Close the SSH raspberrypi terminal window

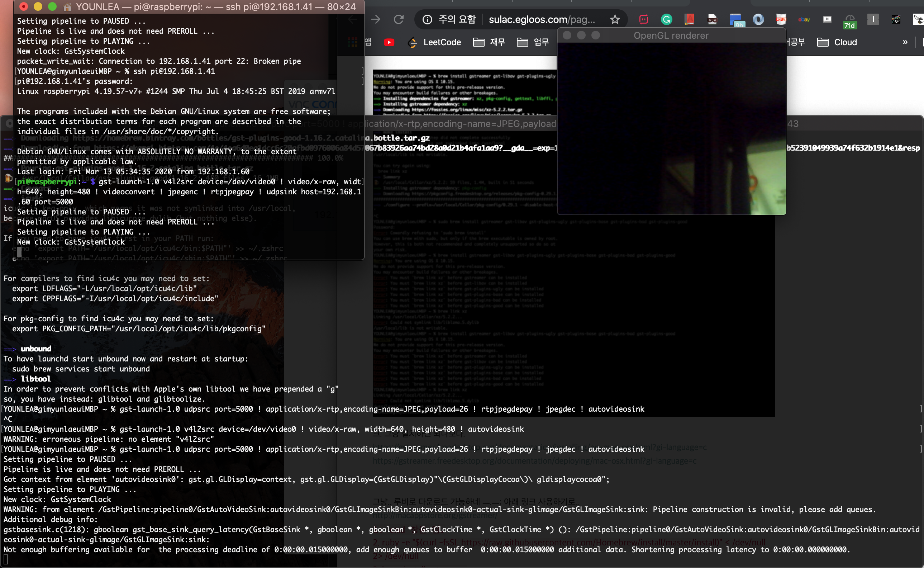pyautogui.click(x=24, y=6)
